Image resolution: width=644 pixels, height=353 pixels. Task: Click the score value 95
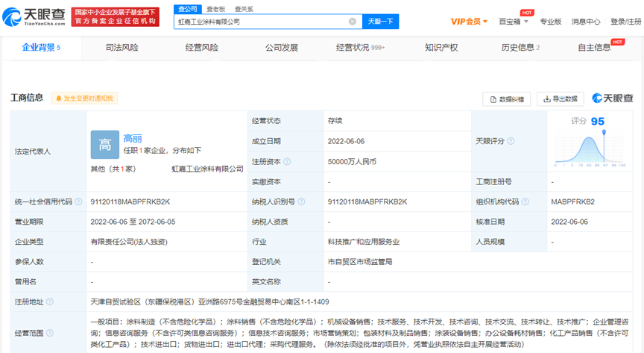click(598, 122)
